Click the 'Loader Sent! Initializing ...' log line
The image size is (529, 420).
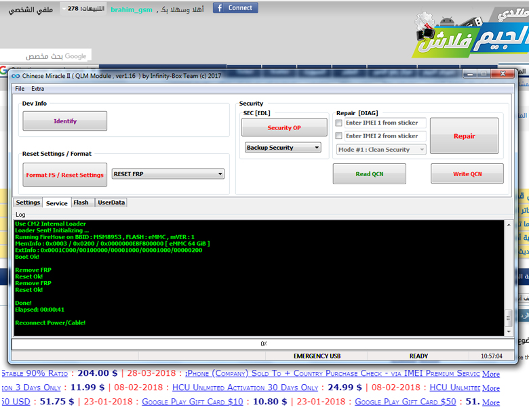52,230
